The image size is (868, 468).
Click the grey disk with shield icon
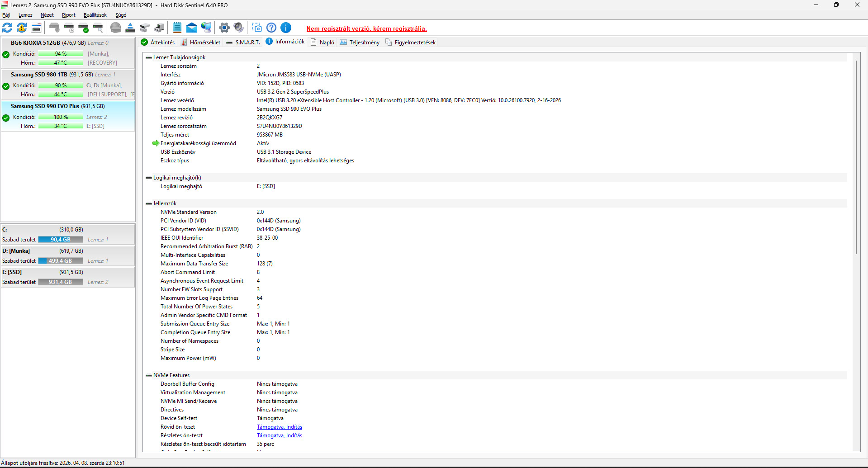(x=54, y=28)
